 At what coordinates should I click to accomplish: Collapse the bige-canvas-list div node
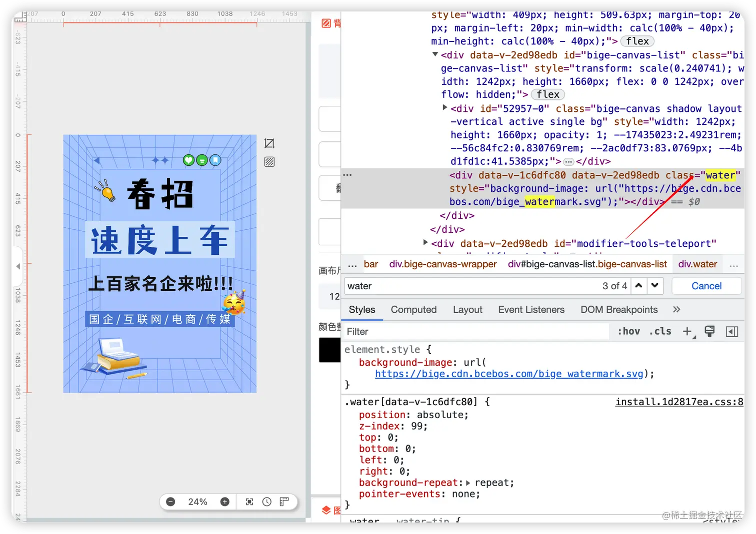point(435,54)
